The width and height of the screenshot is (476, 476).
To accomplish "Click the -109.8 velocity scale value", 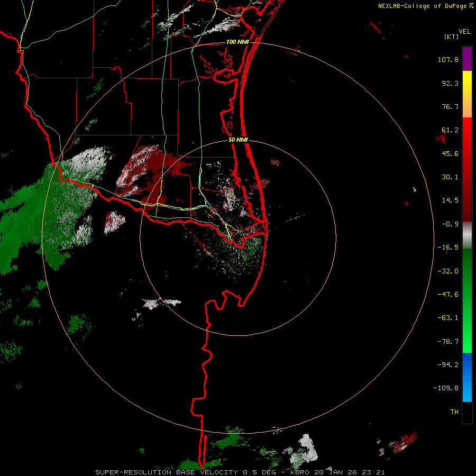I will coord(446,388).
